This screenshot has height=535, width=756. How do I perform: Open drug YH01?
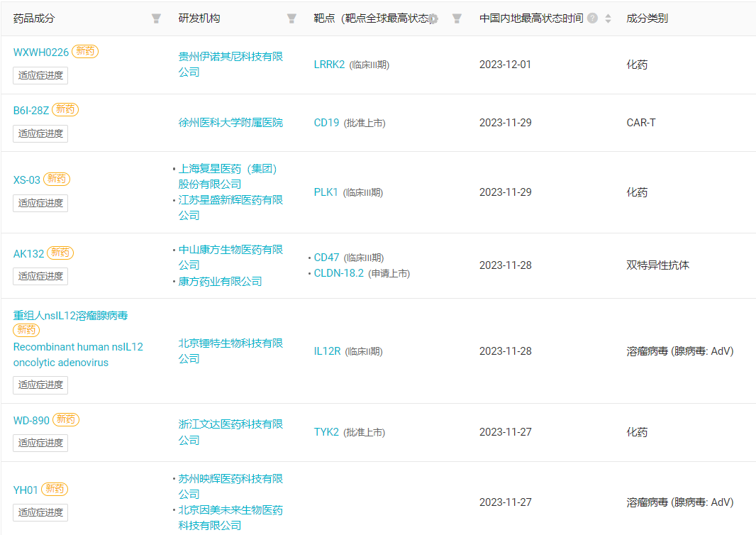pos(26,490)
